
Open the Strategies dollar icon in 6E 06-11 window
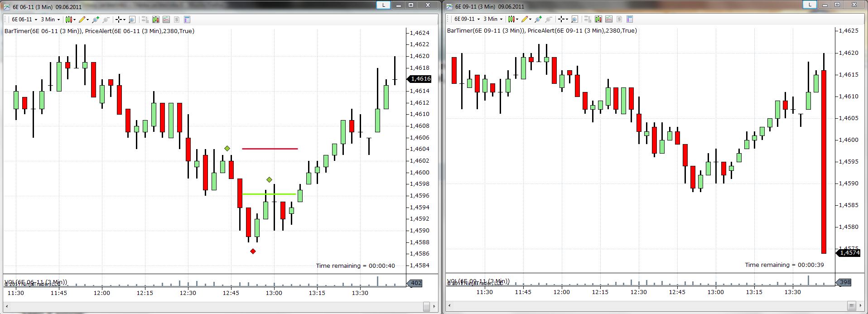click(176, 19)
